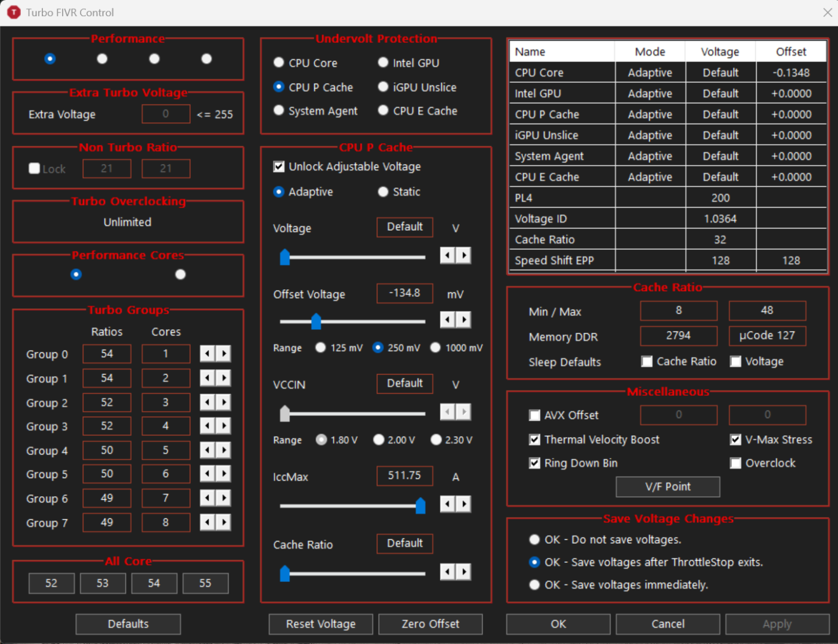Decrease IccMax with its left arrow
Viewport: 838px width, 644px height.
click(447, 504)
